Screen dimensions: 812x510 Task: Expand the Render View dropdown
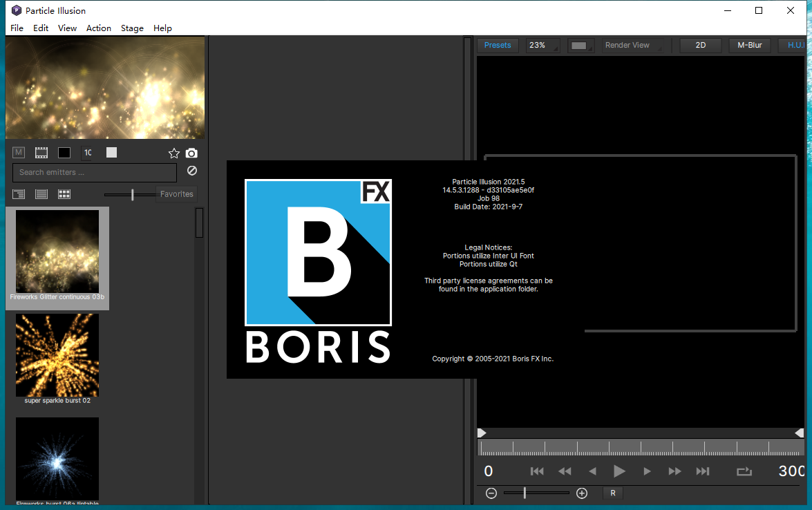point(631,45)
